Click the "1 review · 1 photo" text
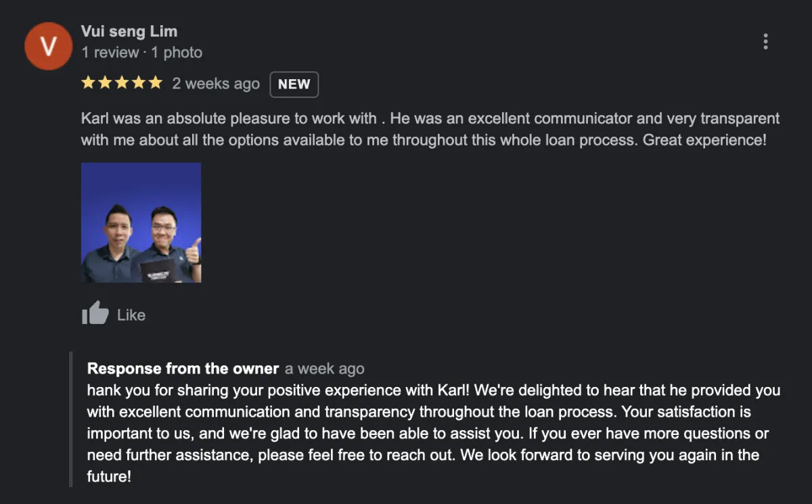The width and height of the screenshot is (812, 504). 141,52
